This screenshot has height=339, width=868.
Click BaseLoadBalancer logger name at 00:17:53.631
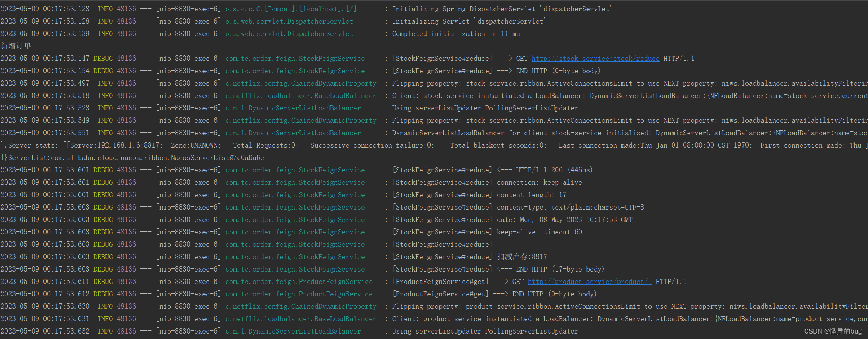pos(301,319)
